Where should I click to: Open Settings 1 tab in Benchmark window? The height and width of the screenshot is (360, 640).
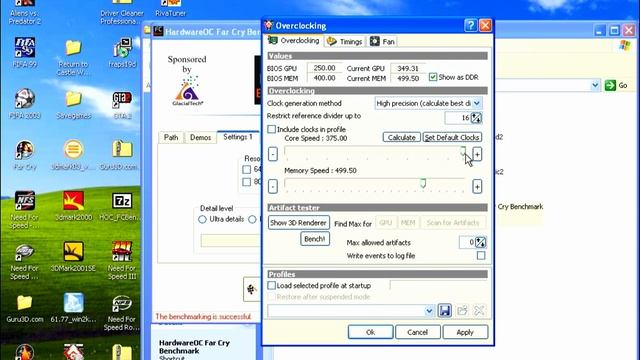(x=238, y=137)
